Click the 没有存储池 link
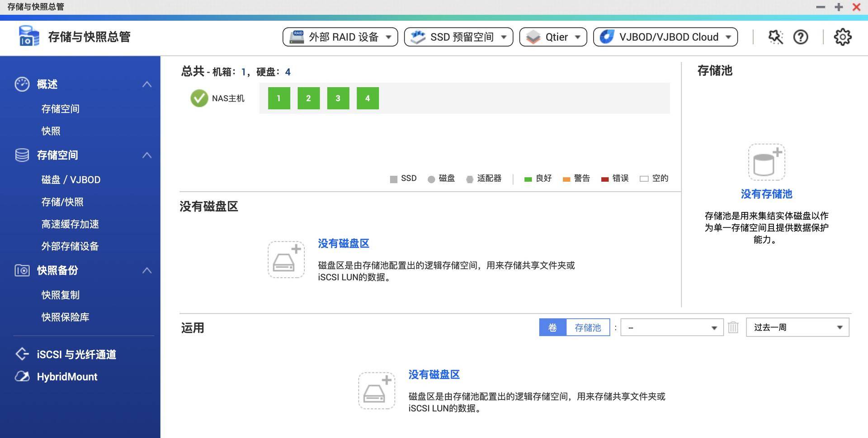The image size is (868, 438). coord(766,194)
